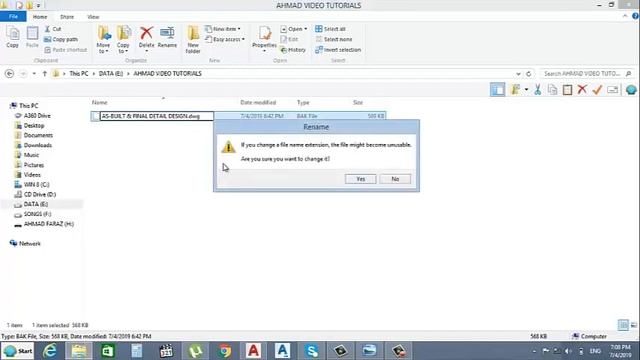Open AHMAD FARAZ (H:) drive
Image resolution: width=640 pixels, height=360 pixels.
[49, 224]
